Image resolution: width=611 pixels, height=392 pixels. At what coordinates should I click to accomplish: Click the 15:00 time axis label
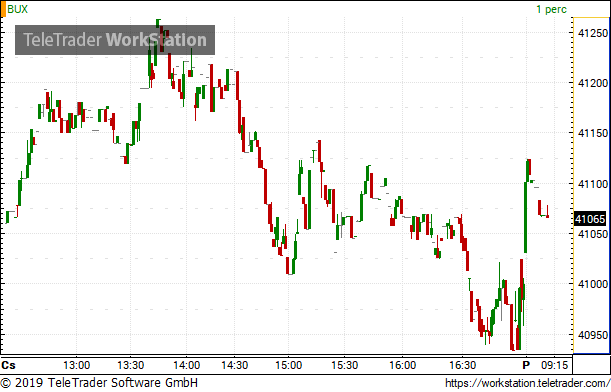point(289,366)
